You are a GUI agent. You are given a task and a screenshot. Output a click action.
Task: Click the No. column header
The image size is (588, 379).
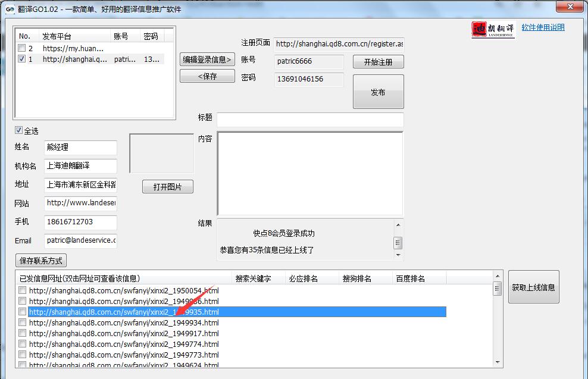coord(27,36)
